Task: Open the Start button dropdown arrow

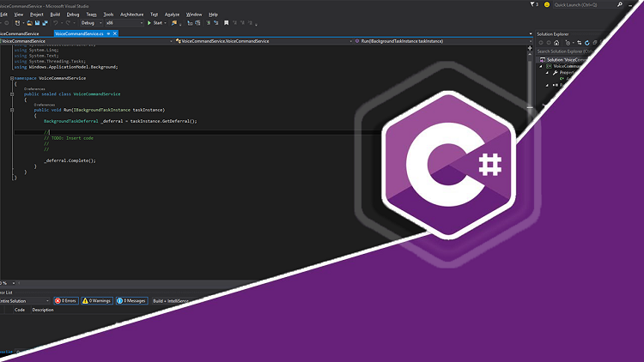Action: click(x=165, y=23)
